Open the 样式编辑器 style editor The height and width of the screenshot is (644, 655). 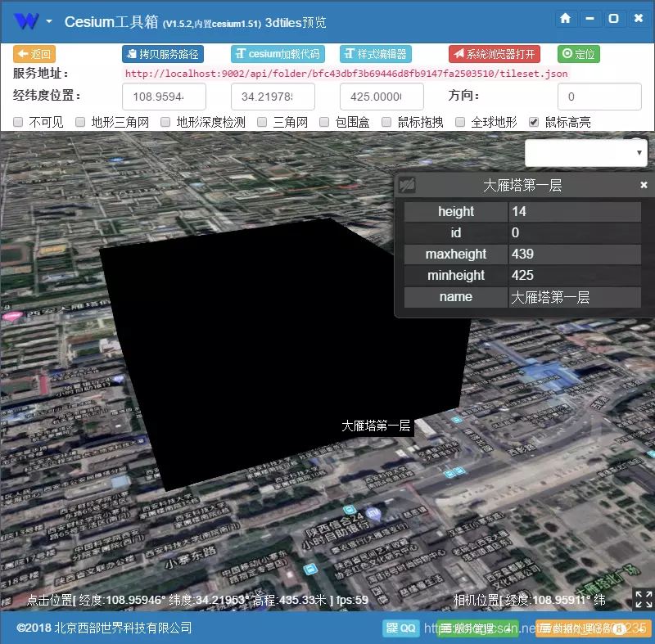point(376,54)
